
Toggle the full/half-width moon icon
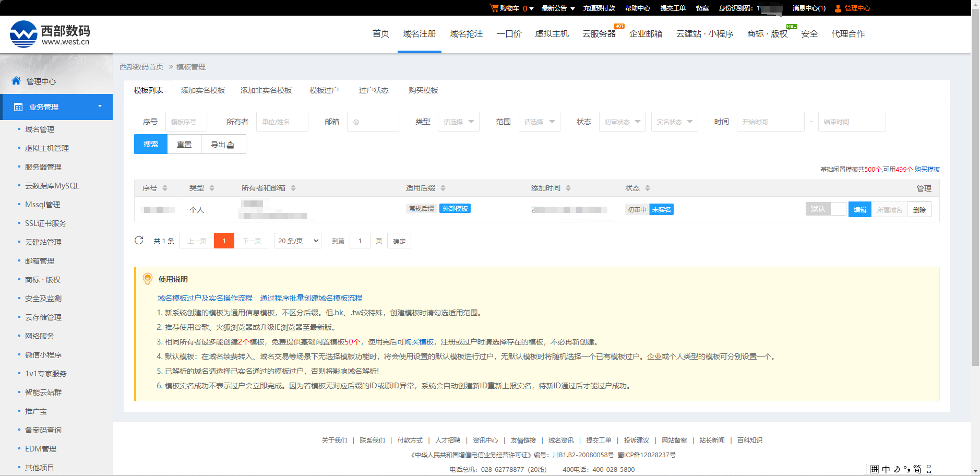tap(897, 468)
